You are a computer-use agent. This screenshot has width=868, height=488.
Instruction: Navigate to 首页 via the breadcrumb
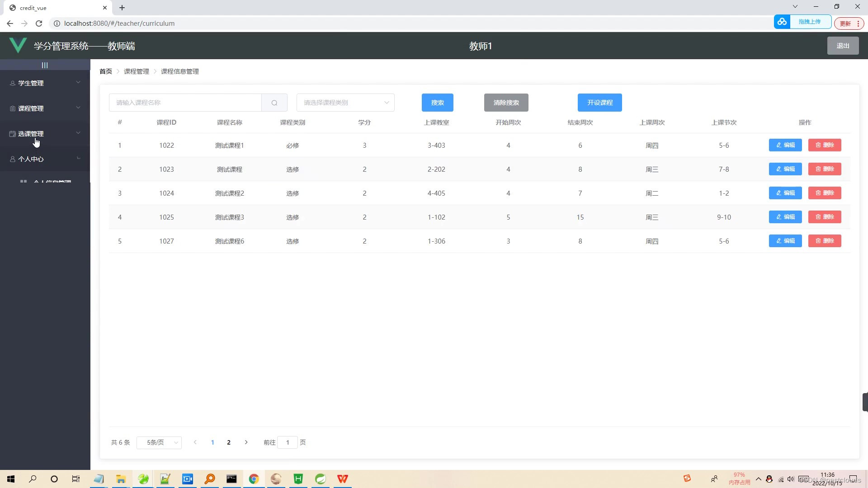[105, 71]
